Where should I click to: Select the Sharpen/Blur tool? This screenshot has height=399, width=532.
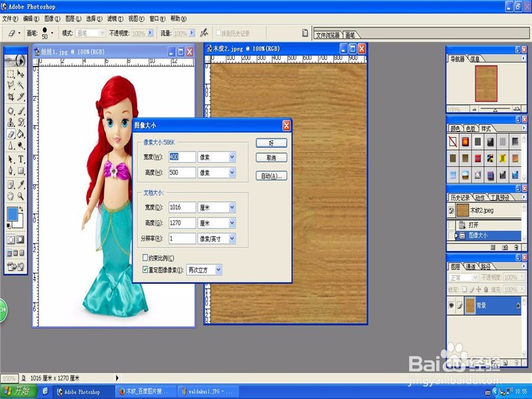tap(11, 146)
